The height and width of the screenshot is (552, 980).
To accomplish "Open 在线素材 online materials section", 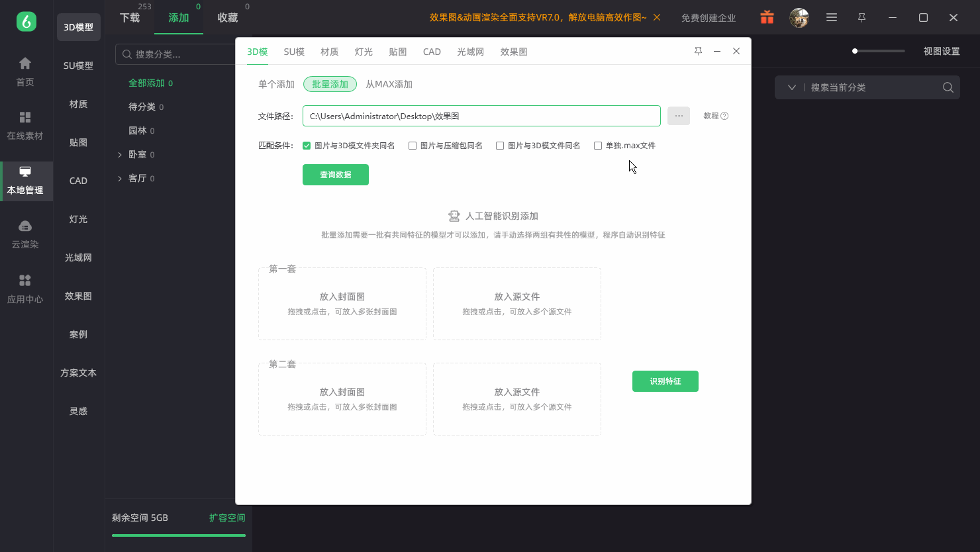I will pos(25,126).
